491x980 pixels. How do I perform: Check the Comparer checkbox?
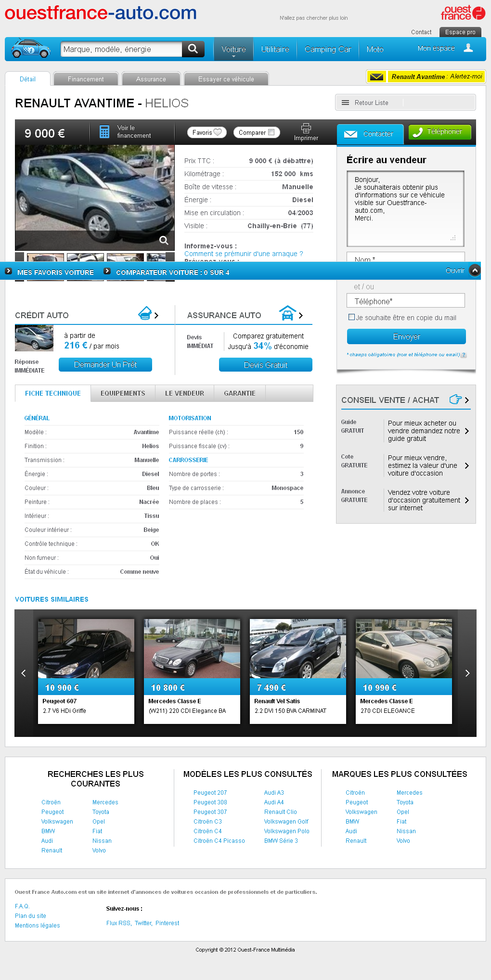pos(271,132)
